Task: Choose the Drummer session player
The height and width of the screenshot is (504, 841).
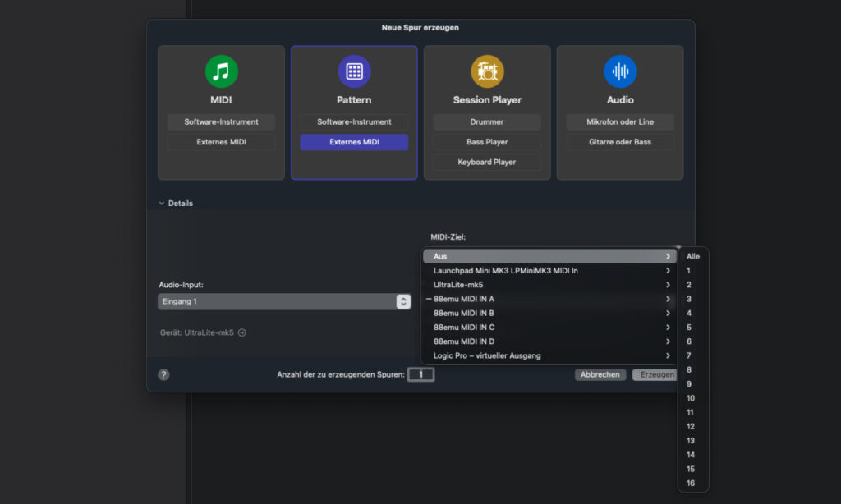Action: (x=487, y=121)
